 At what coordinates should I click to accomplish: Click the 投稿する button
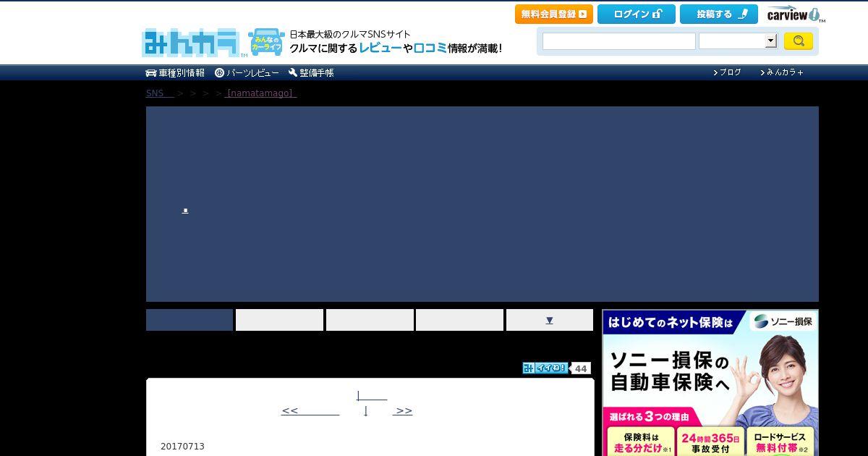tap(719, 14)
